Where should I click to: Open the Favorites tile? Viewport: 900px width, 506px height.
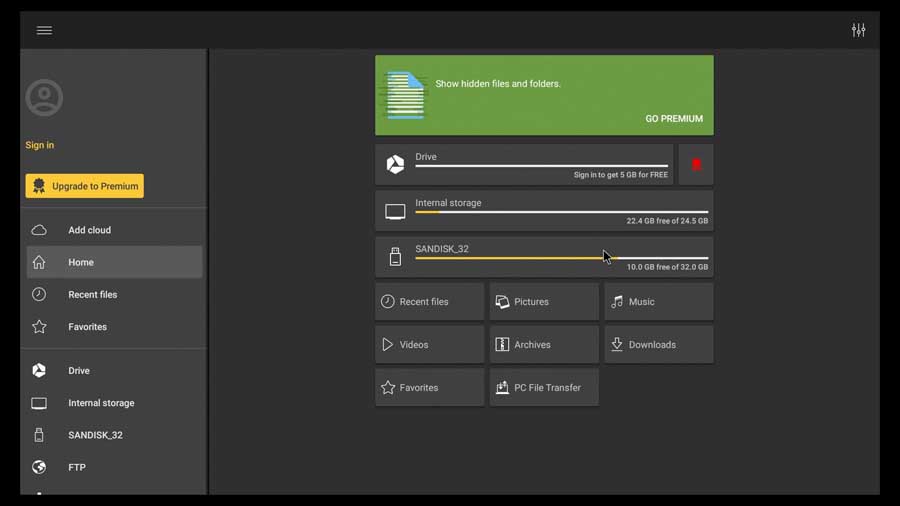(x=429, y=388)
